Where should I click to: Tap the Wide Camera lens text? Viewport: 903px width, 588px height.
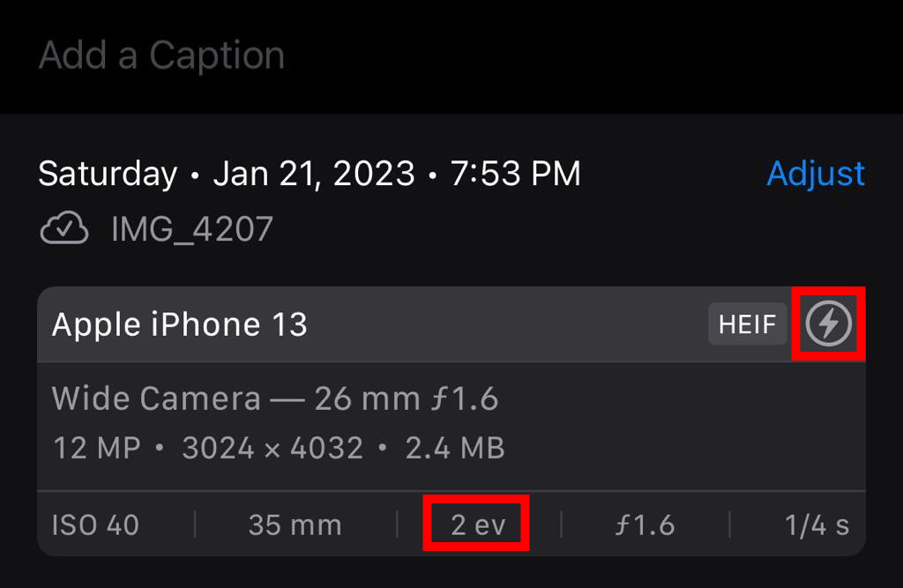click(x=157, y=398)
